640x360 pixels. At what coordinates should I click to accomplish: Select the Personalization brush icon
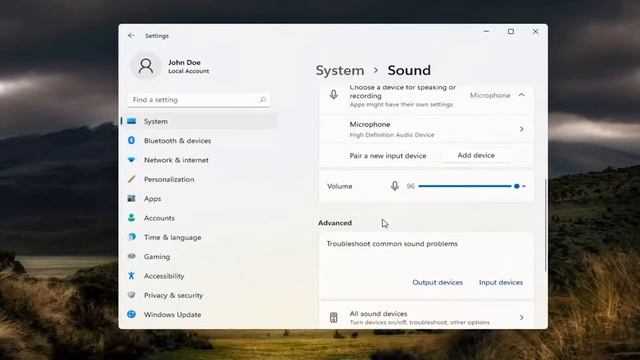[131, 179]
